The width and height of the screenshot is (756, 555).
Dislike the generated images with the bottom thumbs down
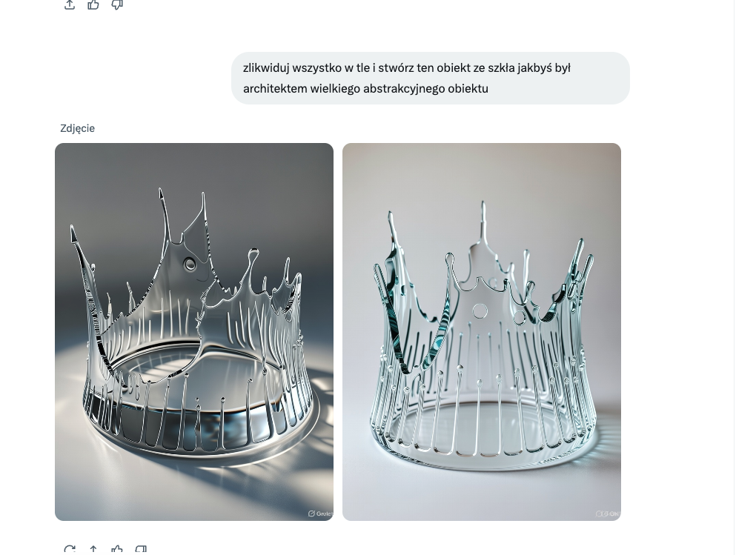[x=141, y=550]
